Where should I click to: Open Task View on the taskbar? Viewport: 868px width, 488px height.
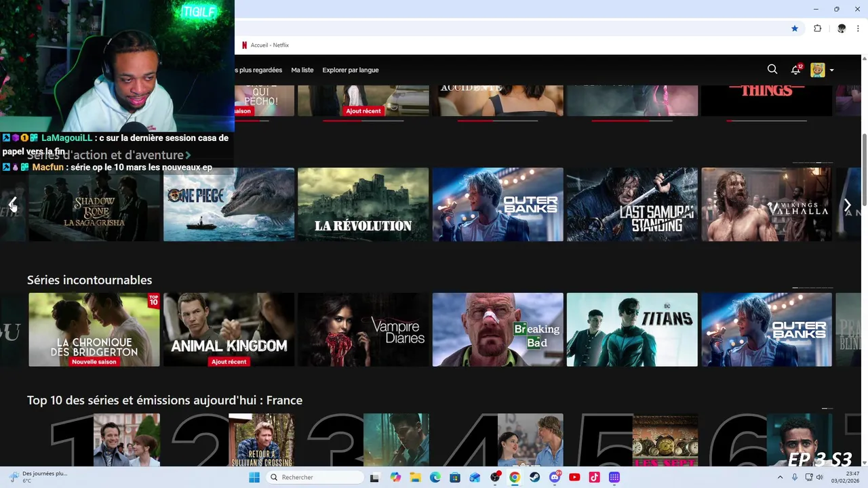tap(374, 477)
